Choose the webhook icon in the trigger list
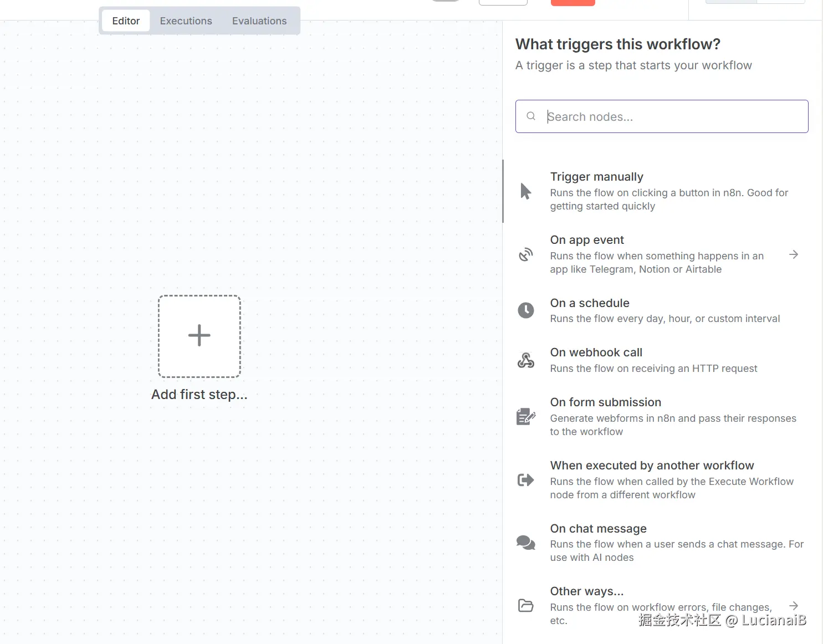The image size is (823, 644). (x=525, y=360)
